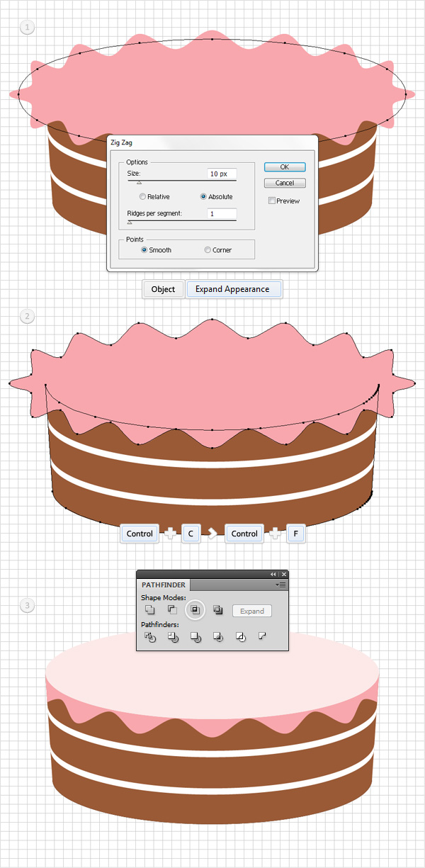Choose the Expand Appearance menu item

tap(233, 289)
